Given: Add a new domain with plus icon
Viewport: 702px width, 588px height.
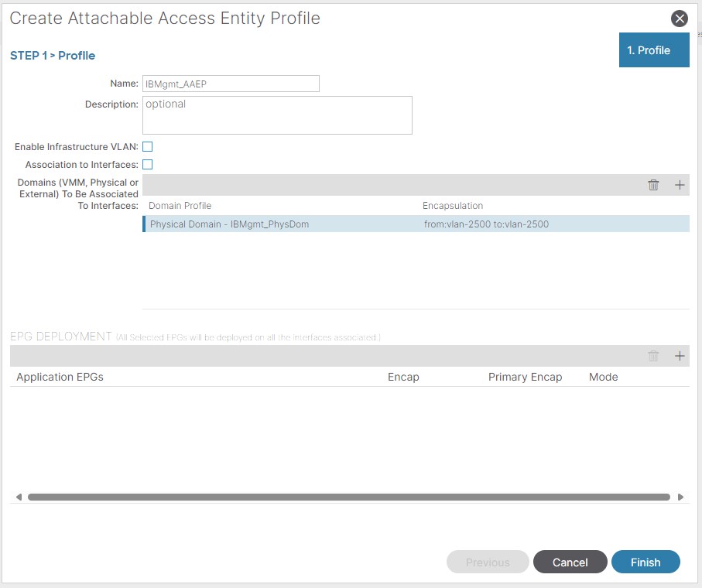Looking at the screenshot, I should pyautogui.click(x=680, y=185).
